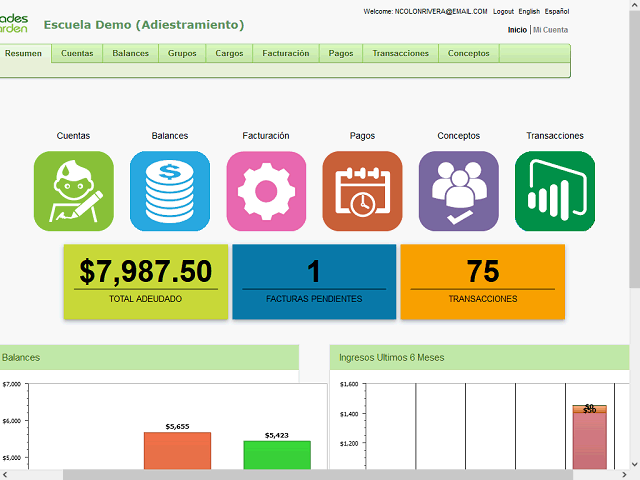Switch to the Resumen tab
Viewport: 640px width, 480px height.
(24, 54)
